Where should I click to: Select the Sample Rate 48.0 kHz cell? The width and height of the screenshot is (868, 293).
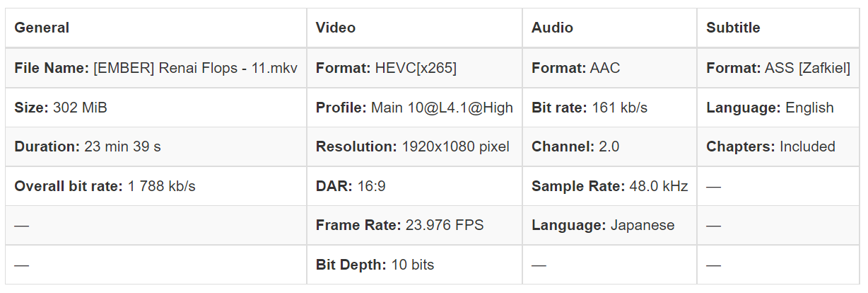tap(609, 187)
